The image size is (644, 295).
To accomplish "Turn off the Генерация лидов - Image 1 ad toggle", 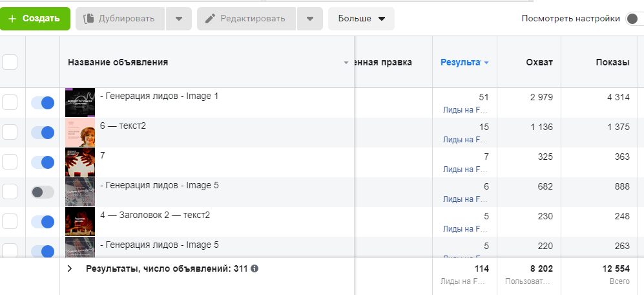I will tap(43, 103).
